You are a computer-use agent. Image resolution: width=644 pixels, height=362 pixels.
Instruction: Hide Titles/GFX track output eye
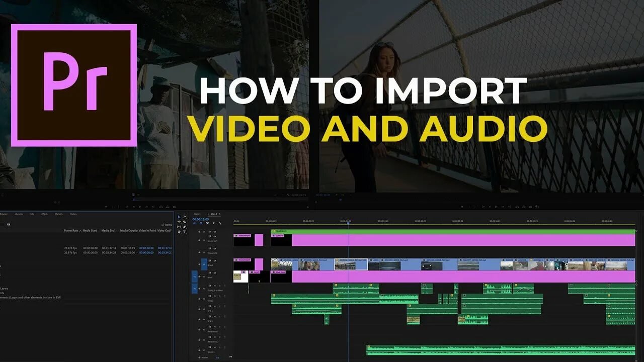215,248
